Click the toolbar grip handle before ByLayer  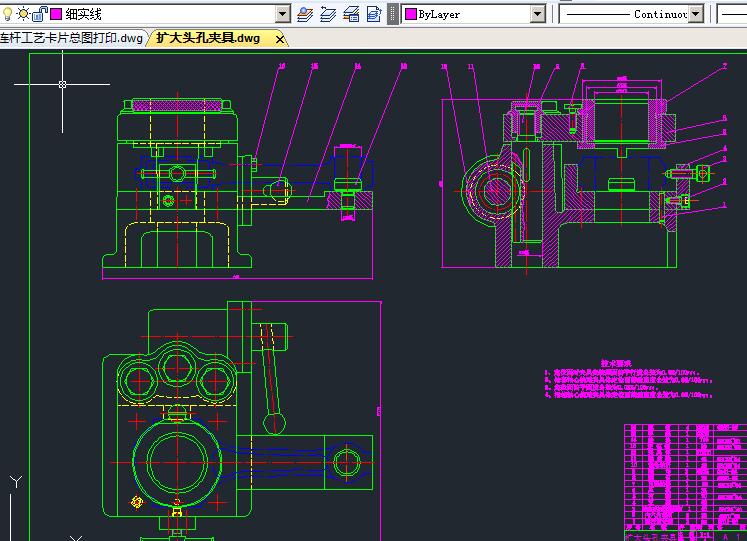pos(394,14)
